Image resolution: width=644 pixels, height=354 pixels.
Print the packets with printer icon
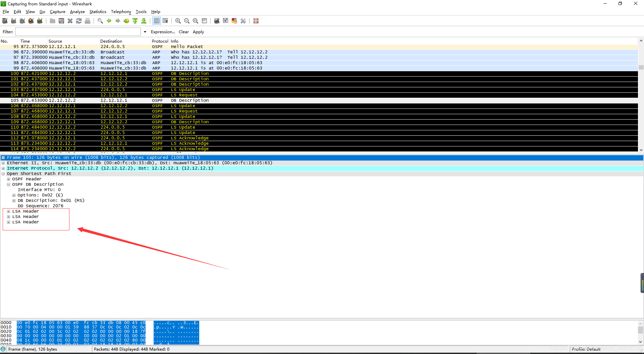pyautogui.click(x=88, y=21)
